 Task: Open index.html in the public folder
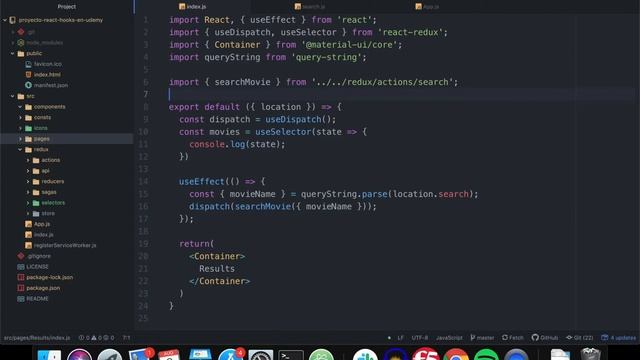[x=47, y=75]
